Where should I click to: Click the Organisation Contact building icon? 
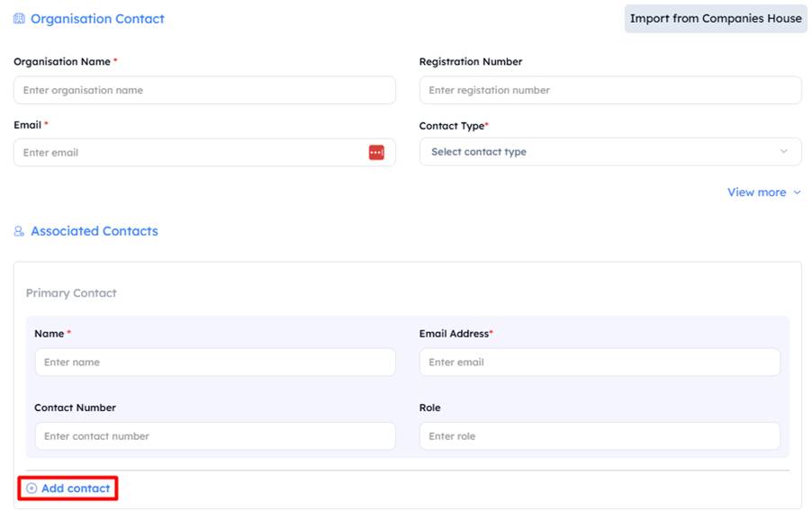[19, 19]
